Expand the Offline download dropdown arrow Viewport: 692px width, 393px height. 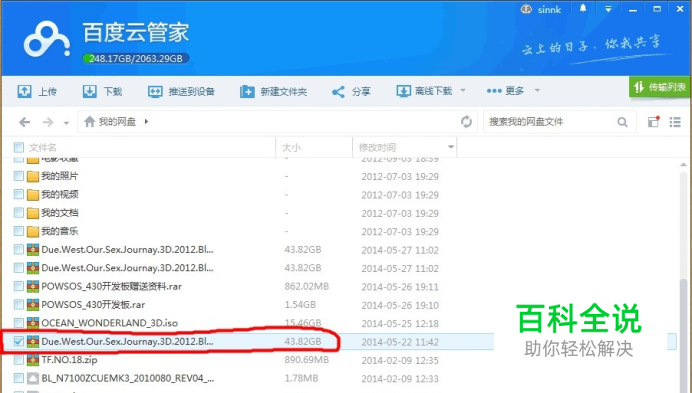point(463,91)
